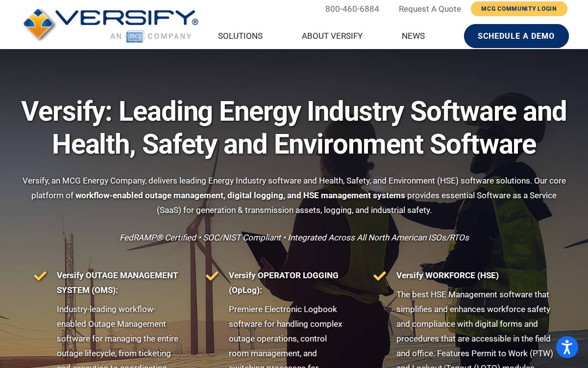This screenshot has width=588, height=368.
Task: Go to the News page
Action: click(x=413, y=36)
